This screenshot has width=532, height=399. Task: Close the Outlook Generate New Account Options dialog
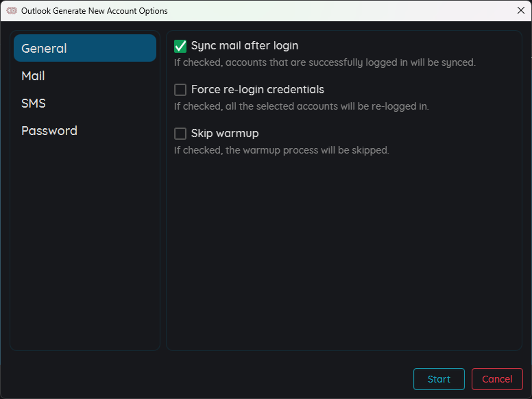pyautogui.click(x=521, y=10)
